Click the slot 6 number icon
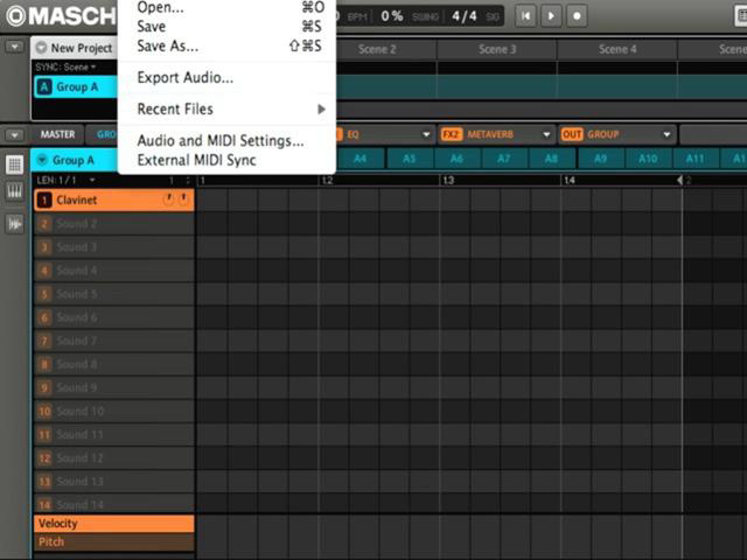 44,318
